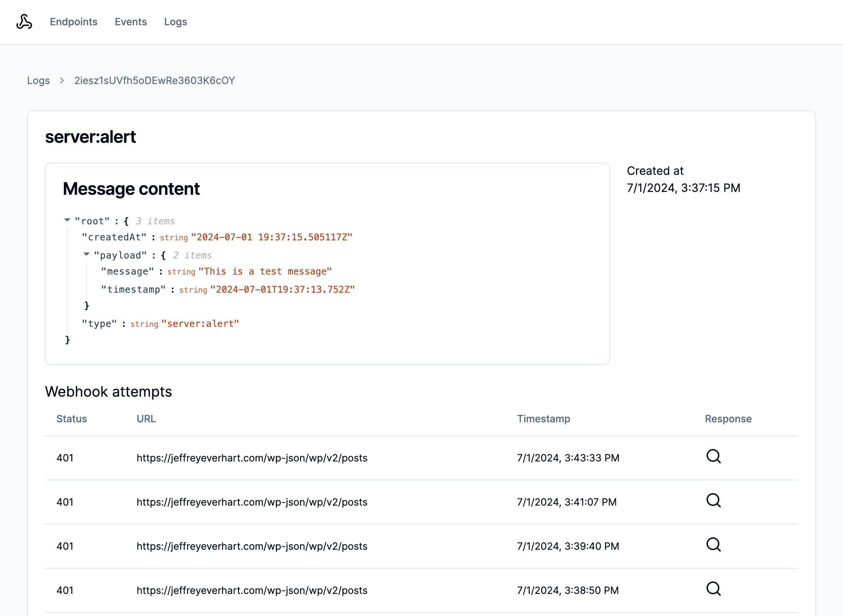Open response details for 3:39:40 PM attempt
Screen dimensions: 843x616
point(713,545)
